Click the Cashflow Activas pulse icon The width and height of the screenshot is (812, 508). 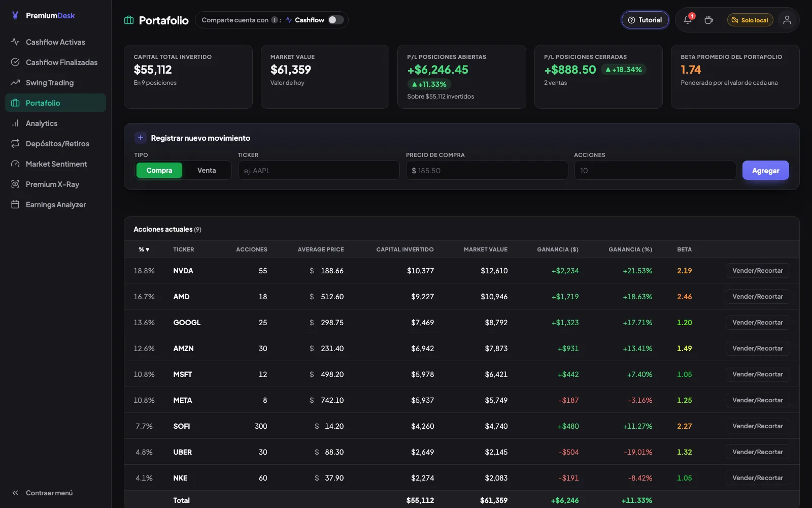pyautogui.click(x=15, y=42)
